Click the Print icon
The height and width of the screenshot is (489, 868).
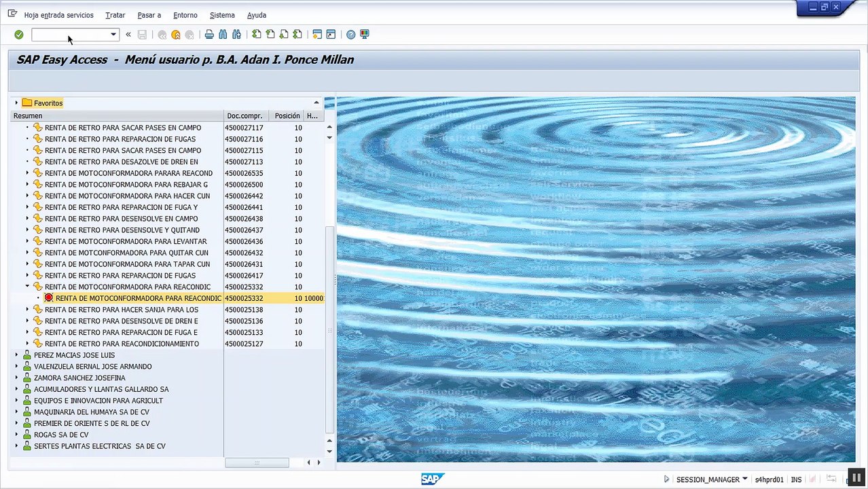209,35
